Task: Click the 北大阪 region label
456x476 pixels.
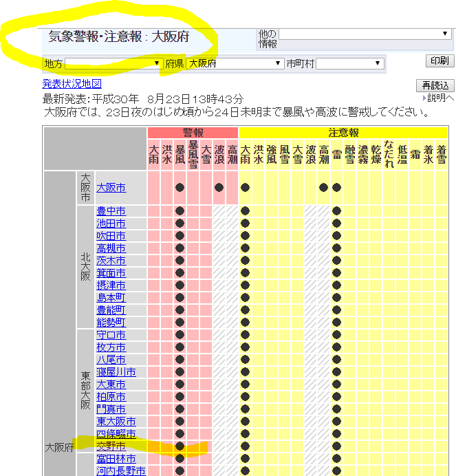Action: pos(85,267)
